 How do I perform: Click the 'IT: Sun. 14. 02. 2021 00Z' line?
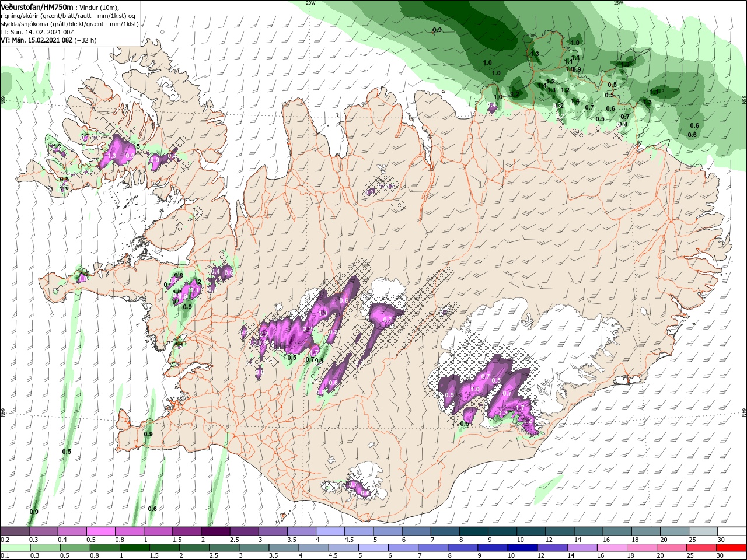point(38,32)
